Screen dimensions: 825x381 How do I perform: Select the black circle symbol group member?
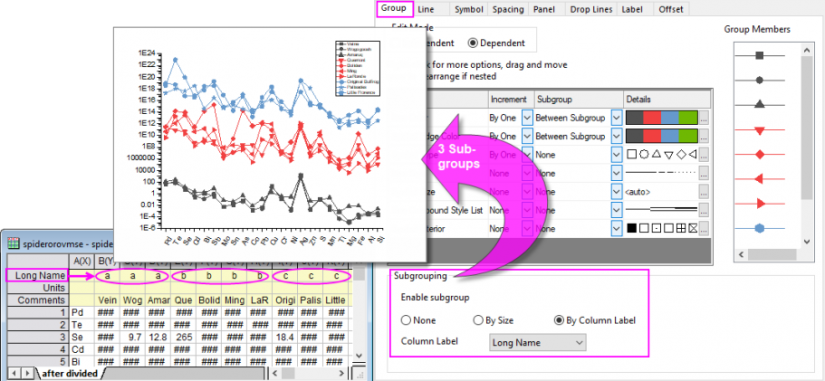tap(759, 80)
